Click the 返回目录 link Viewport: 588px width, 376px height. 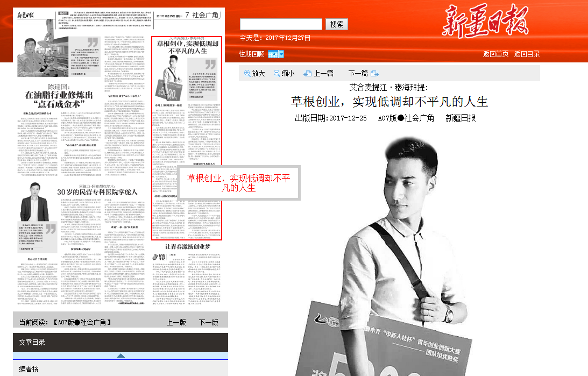tap(527, 54)
